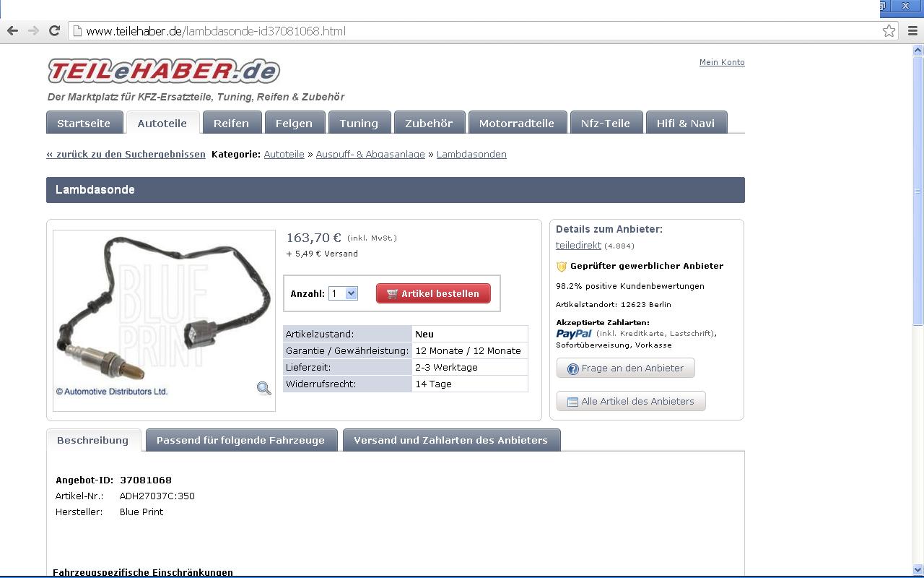Viewport: 924px width, 578px height.
Task: Bookmark page with star icon
Action: (x=889, y=30)
